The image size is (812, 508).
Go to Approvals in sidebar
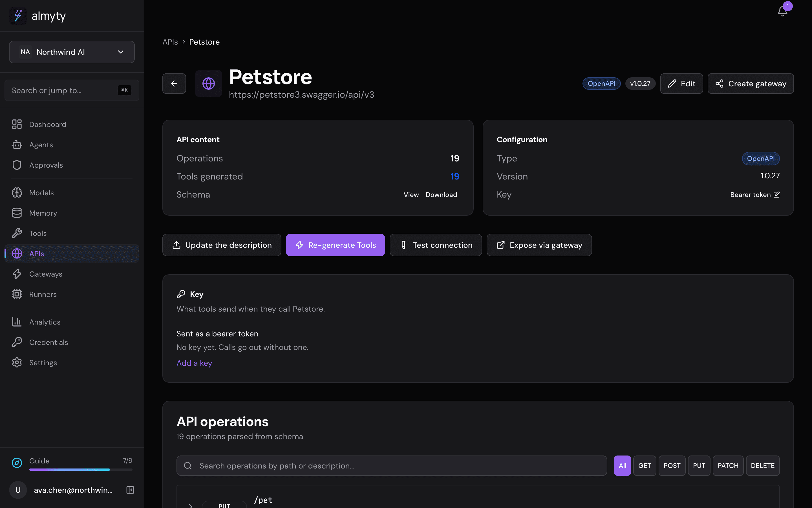(x=72, y=165)
